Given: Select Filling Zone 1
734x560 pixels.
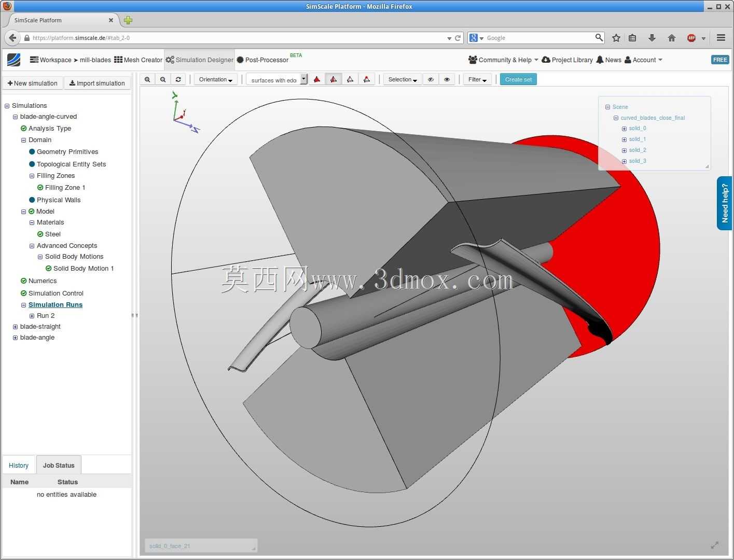Looking at the screenshot, I should [65, 188].
